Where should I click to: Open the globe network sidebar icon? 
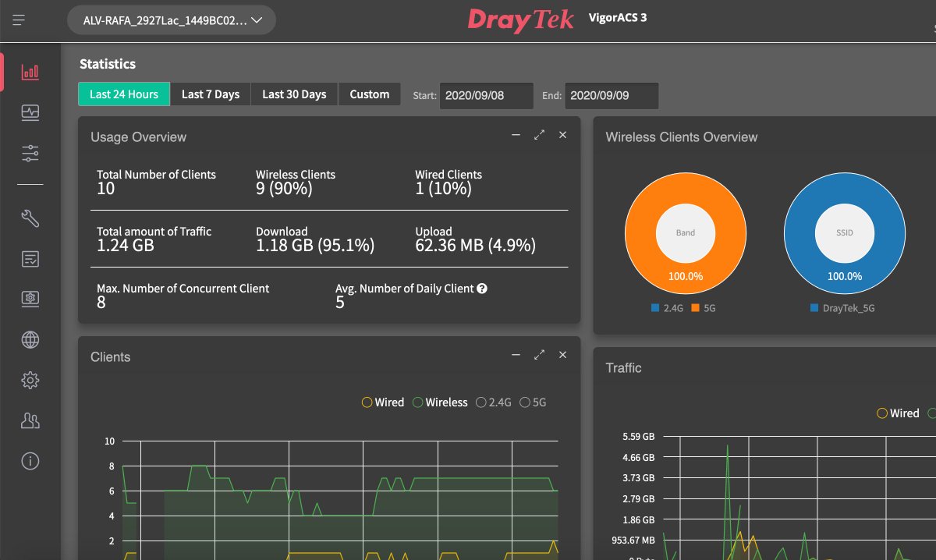(30, 339)
